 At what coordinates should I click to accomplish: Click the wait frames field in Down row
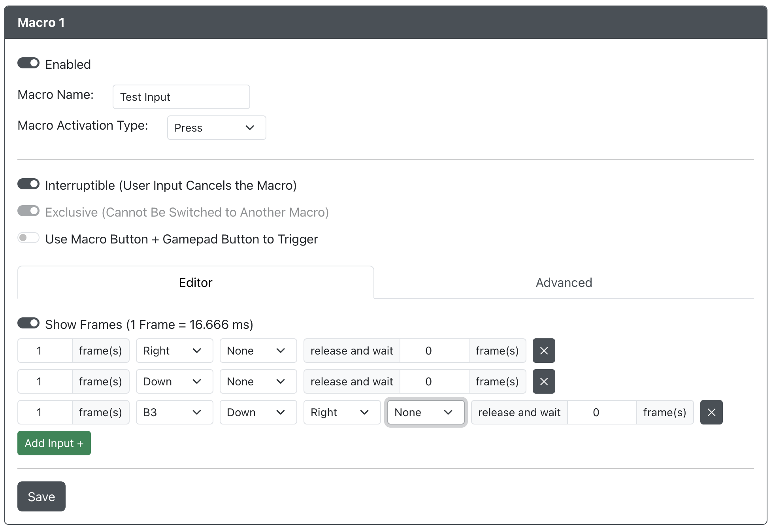click(x=434, y=381)
